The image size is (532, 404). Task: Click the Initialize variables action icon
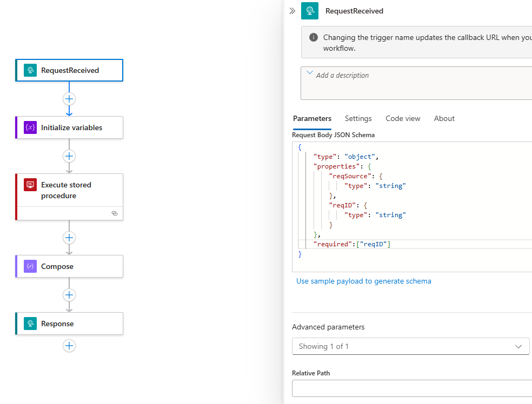coord(30,127)
